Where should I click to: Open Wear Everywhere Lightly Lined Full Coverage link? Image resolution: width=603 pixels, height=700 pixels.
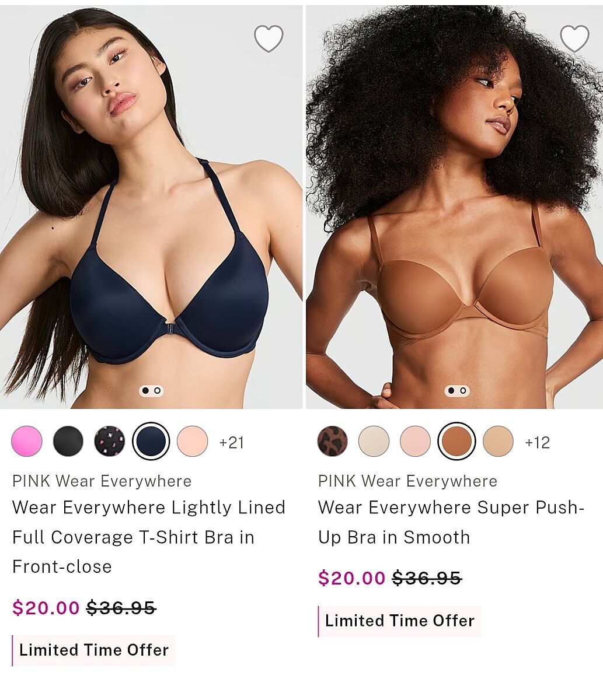[x=149, y=537]
